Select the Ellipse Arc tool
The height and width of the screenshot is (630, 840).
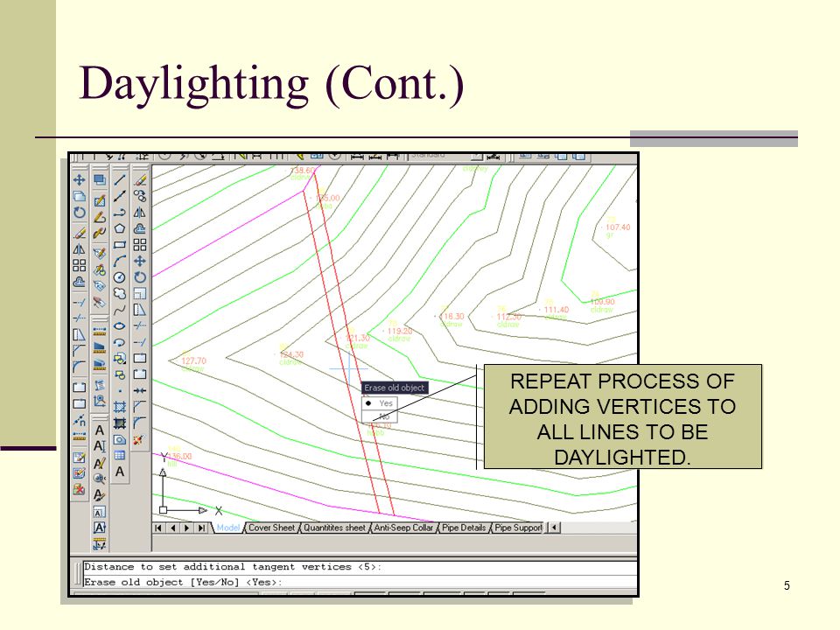point(120,342)
